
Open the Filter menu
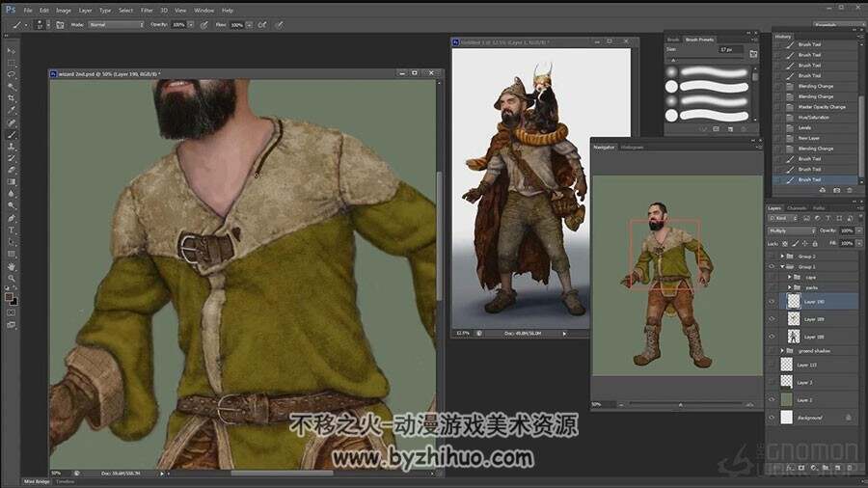pyautogui.click(x=147, y=10)
